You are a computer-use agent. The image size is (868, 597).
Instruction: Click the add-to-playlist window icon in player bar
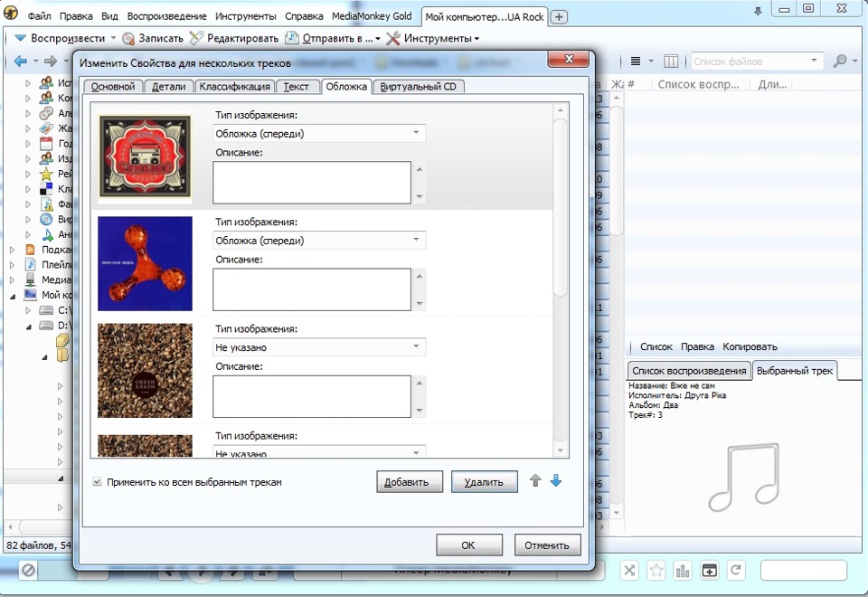coord(709,571)
